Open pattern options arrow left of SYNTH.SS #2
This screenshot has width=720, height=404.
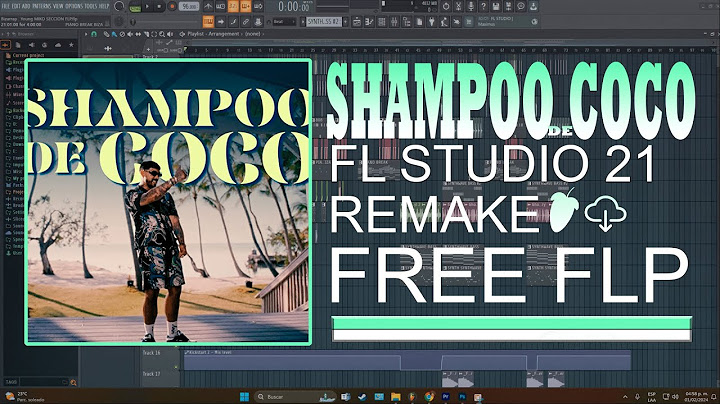(x=303, y=22)
